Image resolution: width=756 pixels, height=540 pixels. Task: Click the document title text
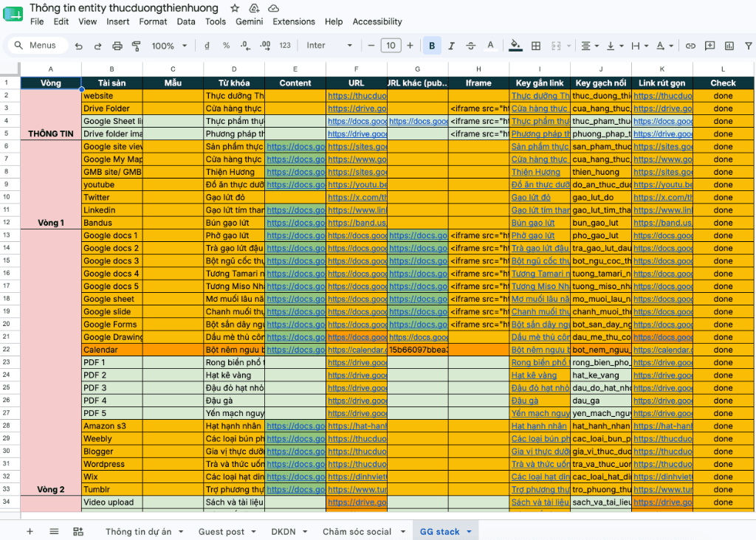pos(124,7)
